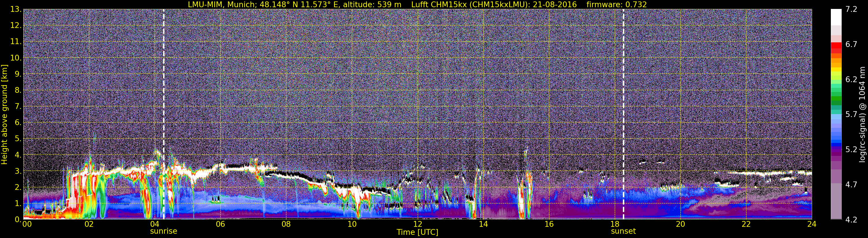Click the '8.' tick on the height axis
The width and height of the screenshot is (868, 238).
coord(18,90)
